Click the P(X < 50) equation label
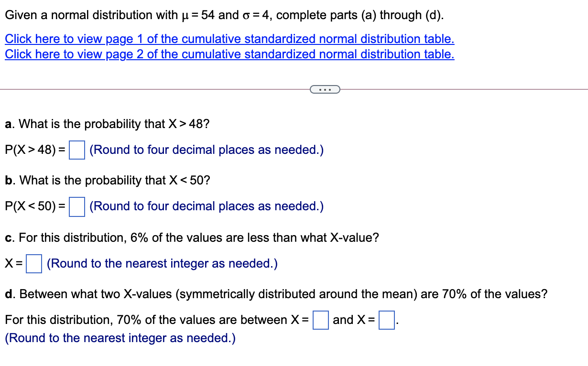 point(34,205)
